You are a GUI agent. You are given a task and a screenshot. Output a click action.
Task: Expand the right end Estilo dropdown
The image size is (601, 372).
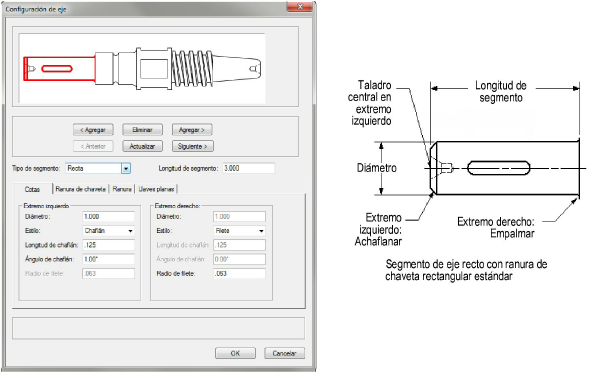[240, 231]
